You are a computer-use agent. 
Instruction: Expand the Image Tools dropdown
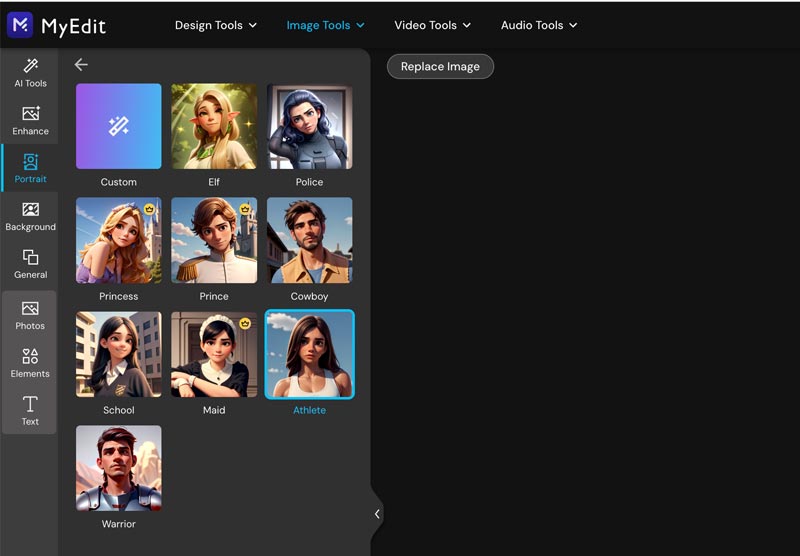(x=326, y=25)
